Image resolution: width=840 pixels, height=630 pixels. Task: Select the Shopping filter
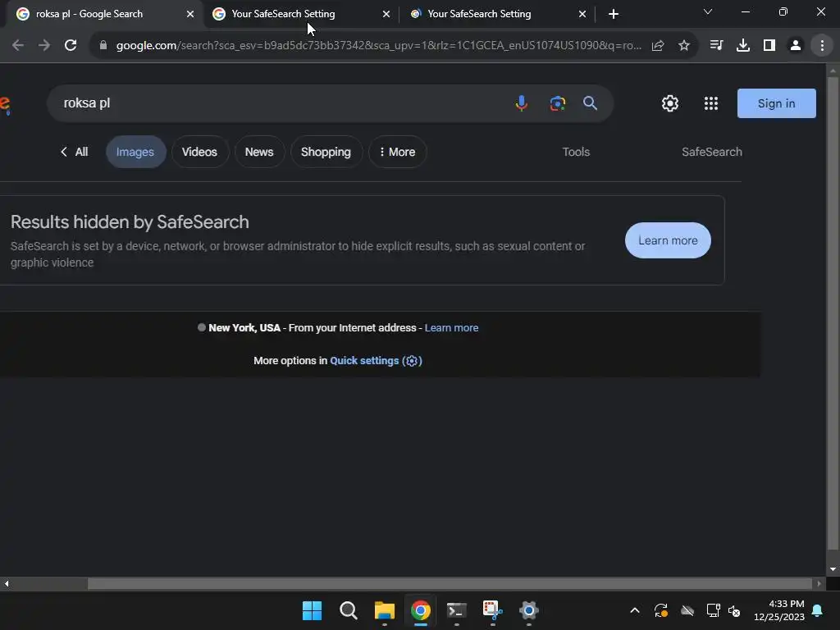point(326,152)
